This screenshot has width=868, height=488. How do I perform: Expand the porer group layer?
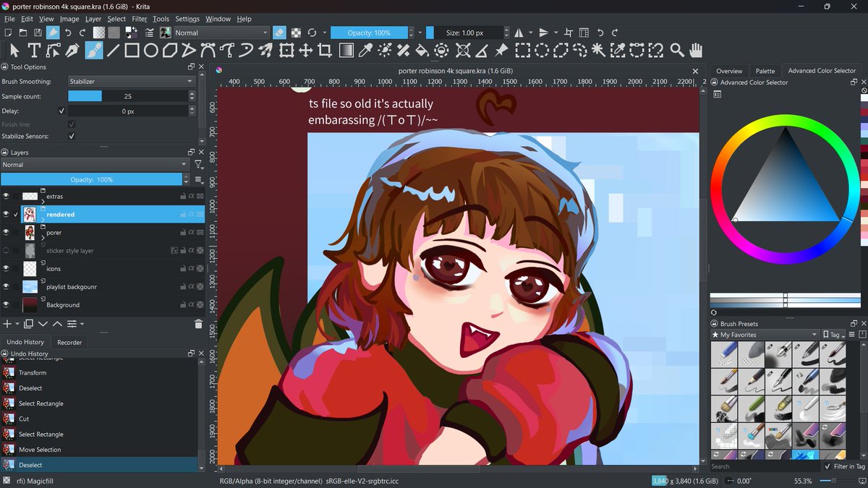(43, 237)
